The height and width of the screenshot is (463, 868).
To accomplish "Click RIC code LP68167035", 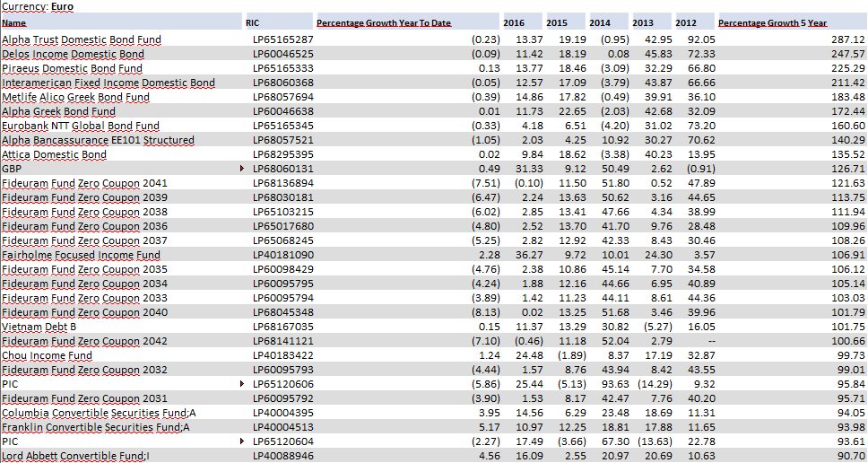I will pos(282,327).
